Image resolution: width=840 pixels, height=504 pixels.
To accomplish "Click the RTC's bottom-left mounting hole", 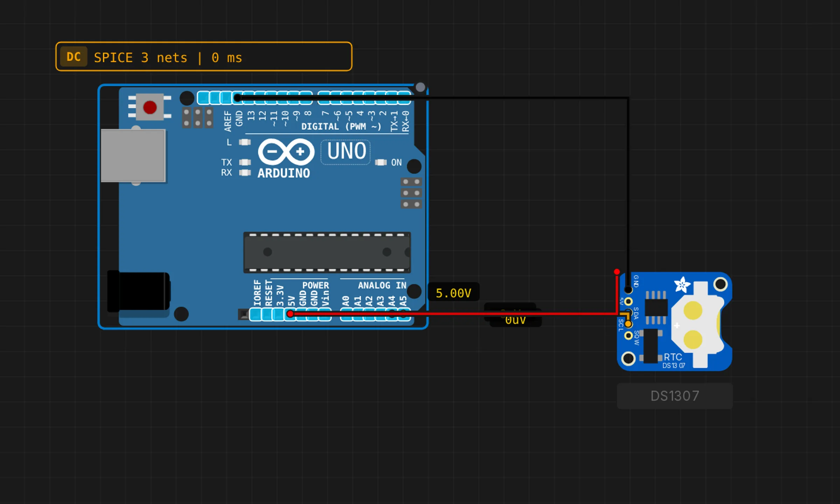I will click(x=628, y=358).
